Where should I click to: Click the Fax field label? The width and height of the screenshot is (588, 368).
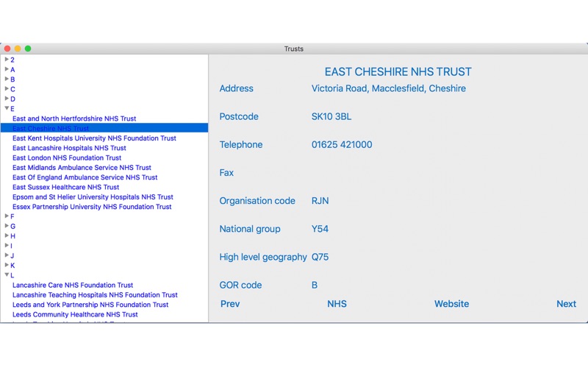[226, 173]
